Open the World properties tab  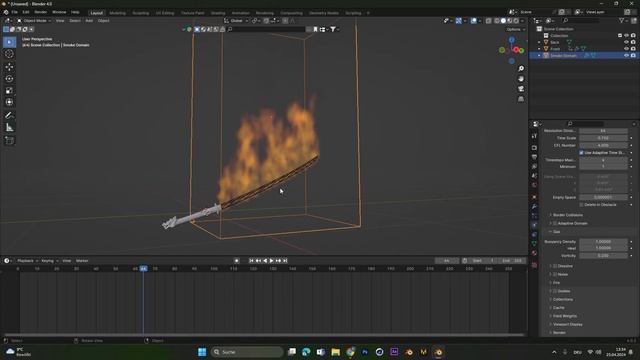pos(534,185)
